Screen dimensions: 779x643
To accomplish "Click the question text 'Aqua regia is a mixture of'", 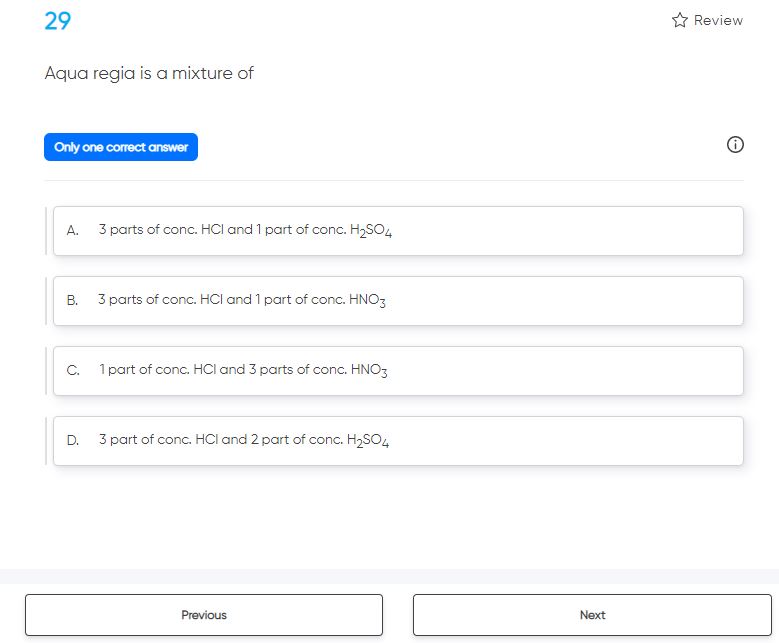I will point(149,74).
